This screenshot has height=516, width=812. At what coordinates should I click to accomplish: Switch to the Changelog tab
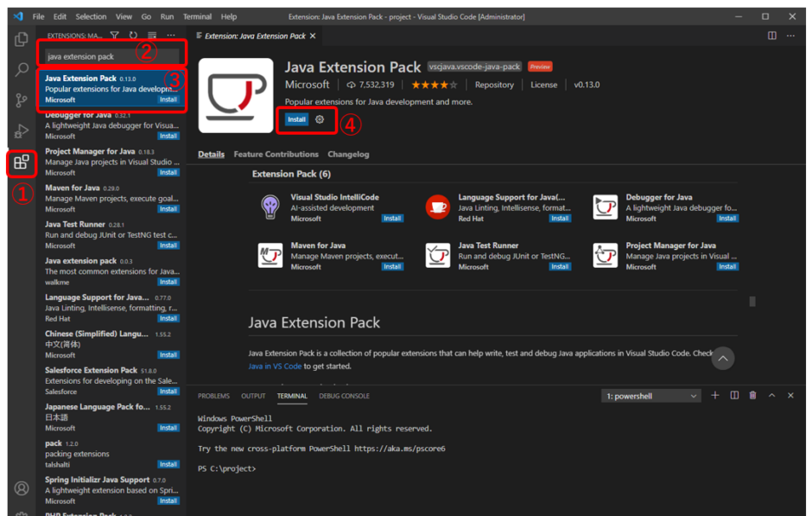348,155
